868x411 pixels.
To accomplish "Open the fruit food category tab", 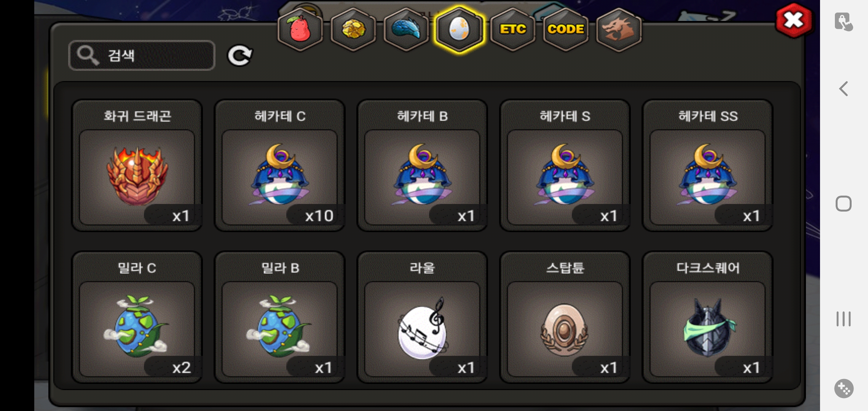I will (300, 30).
